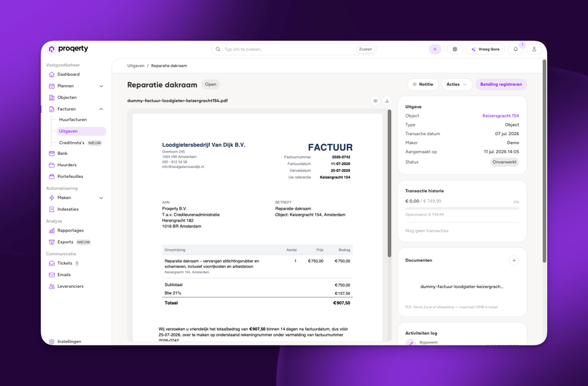This screenshot has width=588, height=386.
Task: Click the Maken lightning icon
Action: [x=52, y=198]
